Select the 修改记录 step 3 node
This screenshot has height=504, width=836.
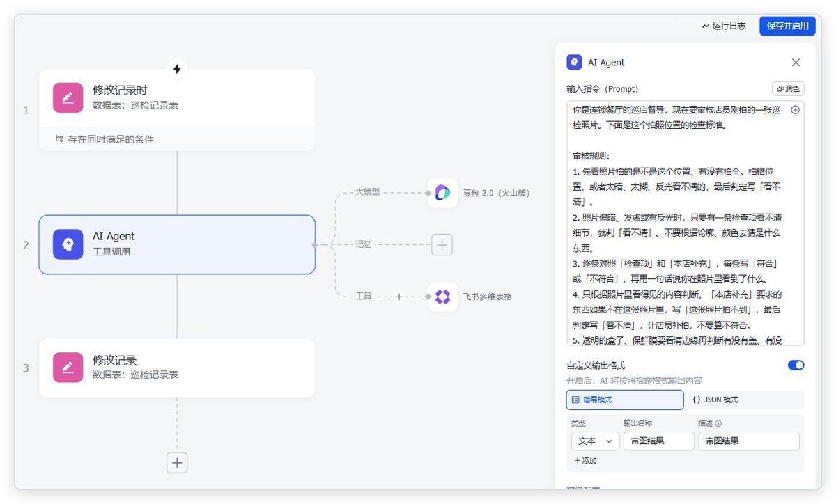(177, 368)
